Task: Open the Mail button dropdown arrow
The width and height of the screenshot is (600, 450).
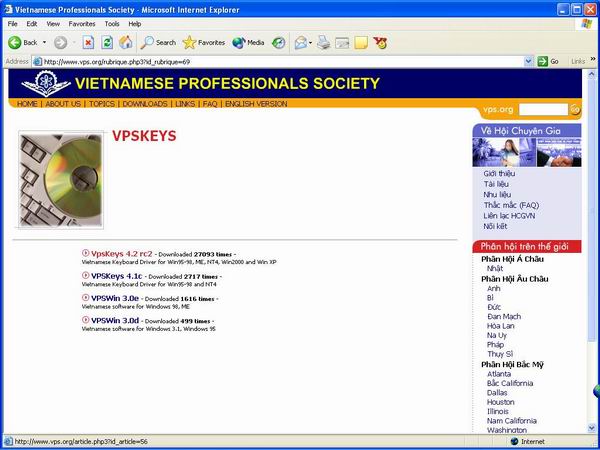Action: coord(311,42)
